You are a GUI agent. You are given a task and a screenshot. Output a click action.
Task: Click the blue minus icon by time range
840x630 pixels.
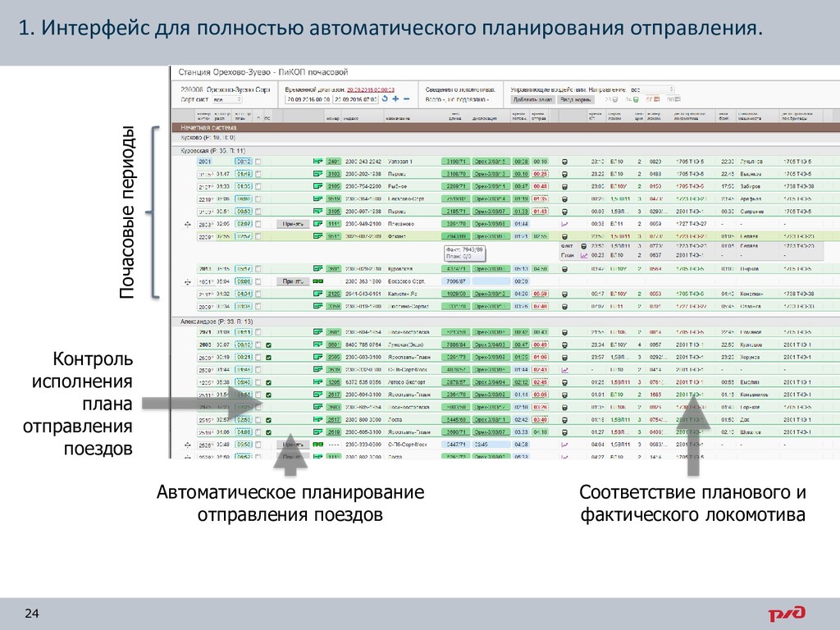pyautogui.click(x=407, y=99)
